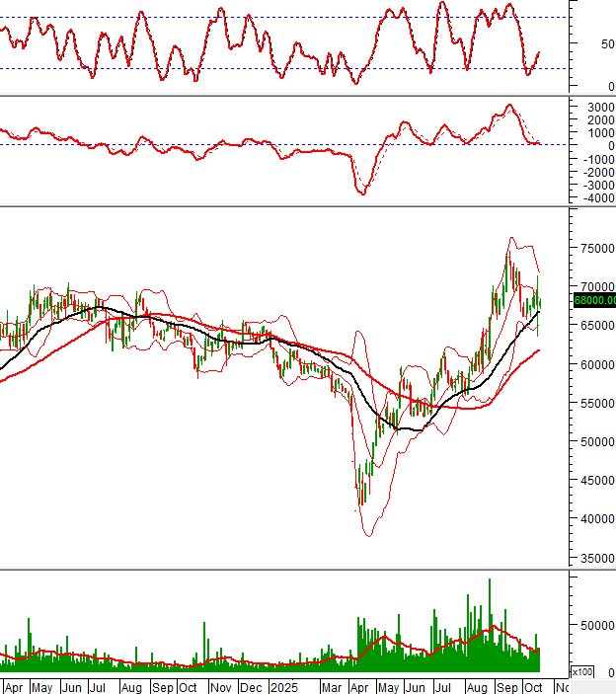Click the -4000 label on indicator axis
616x694 pixels.
coord(594,198)
